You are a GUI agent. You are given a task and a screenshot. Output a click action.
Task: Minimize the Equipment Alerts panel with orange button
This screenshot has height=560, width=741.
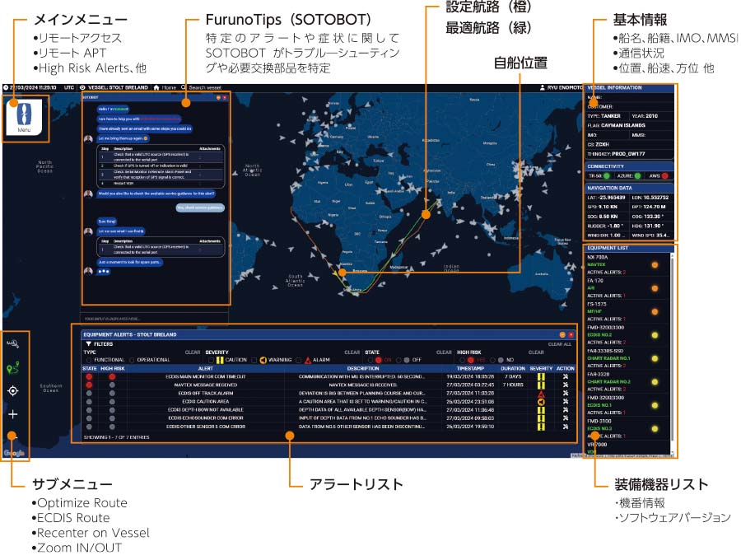562,334
